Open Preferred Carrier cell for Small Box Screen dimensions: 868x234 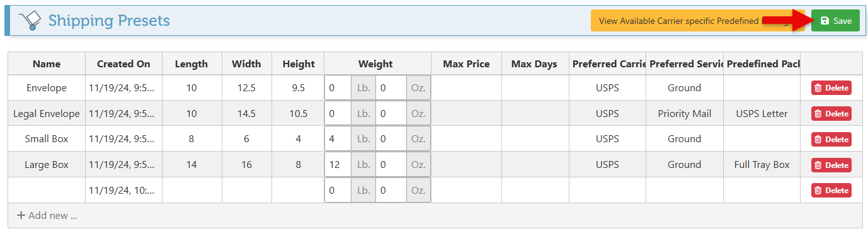click(607, 139)
